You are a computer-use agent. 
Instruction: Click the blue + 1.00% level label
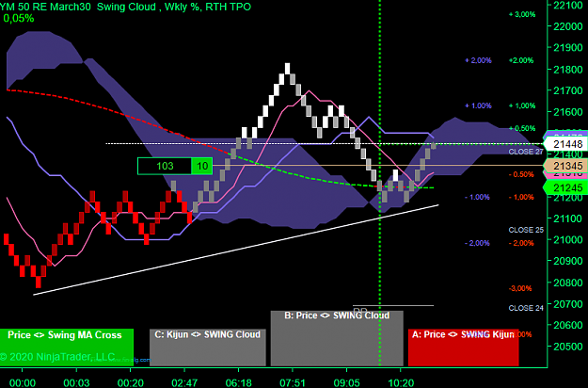478,105
